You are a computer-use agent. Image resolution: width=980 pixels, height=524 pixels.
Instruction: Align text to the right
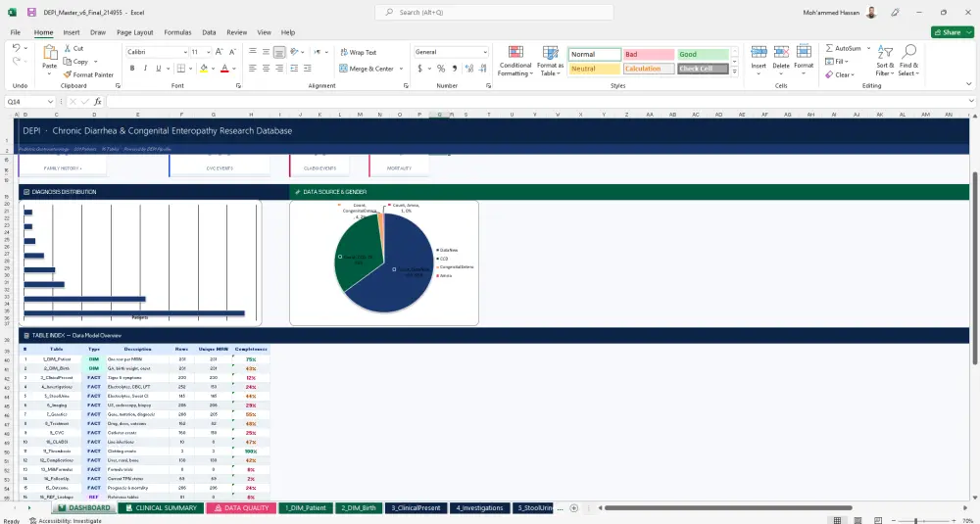tap(279, 69)
